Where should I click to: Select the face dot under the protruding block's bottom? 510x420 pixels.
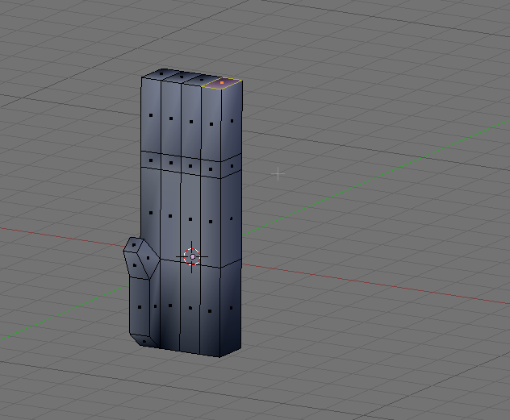coord(144,341)
